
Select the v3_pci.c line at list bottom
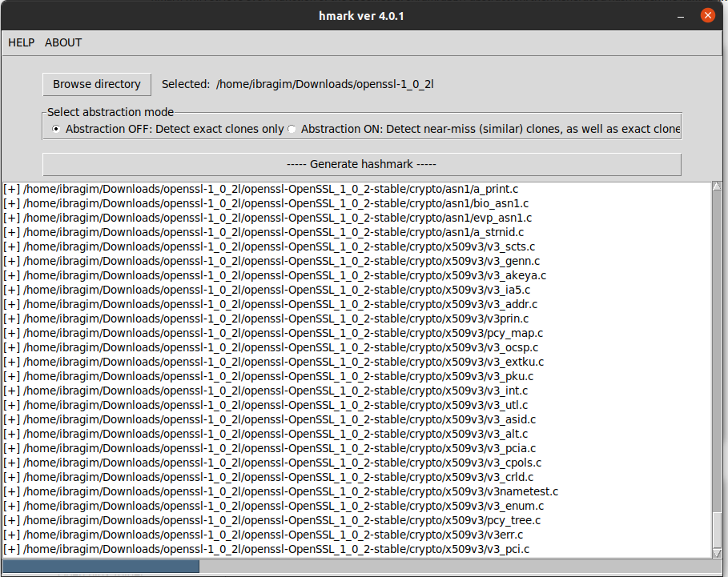pos(266,549)
